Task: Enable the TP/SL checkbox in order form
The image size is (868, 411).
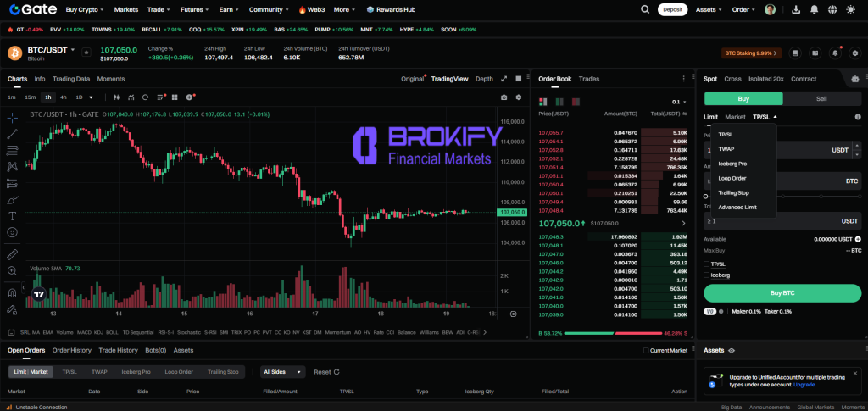Action: point(708,264)
